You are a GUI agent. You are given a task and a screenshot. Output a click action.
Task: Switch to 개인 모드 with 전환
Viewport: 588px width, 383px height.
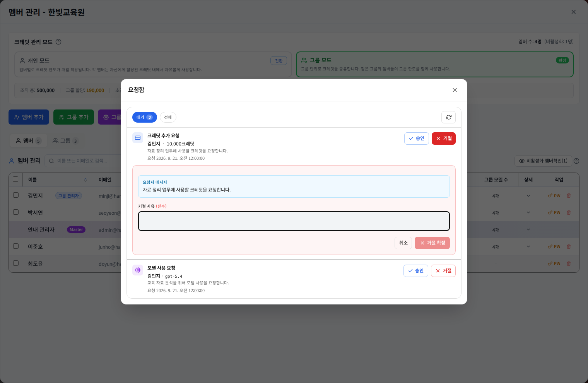point(279,61)
